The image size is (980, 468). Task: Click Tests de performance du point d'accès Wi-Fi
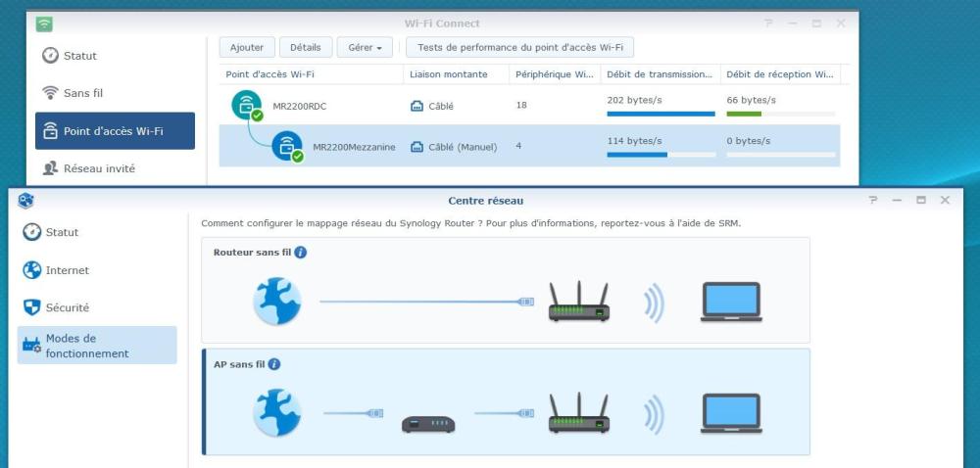tap(520, 47)
